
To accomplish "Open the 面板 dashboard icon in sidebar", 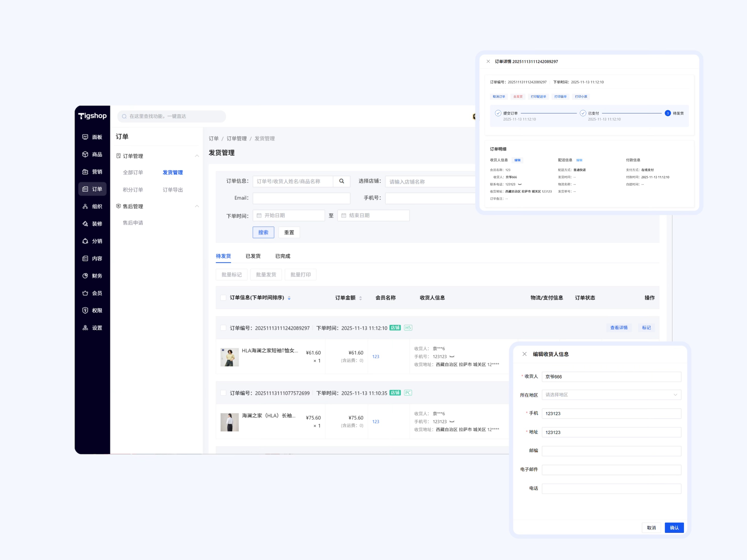I will [x=85, y=137].
